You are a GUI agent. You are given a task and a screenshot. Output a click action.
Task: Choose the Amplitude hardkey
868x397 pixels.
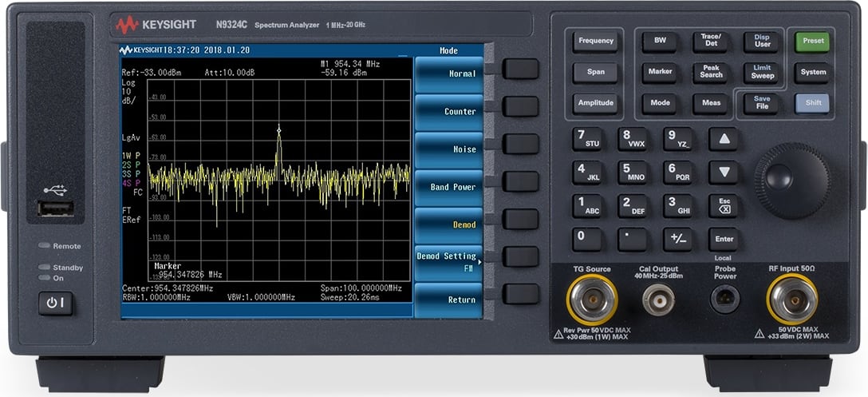tap(596, 104)
